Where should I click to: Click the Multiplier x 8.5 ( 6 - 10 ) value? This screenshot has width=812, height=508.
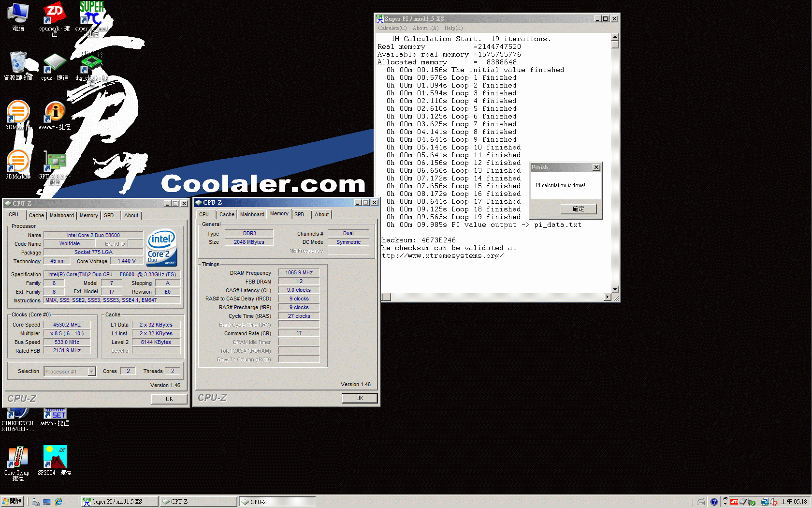click(x=67, y=334)
